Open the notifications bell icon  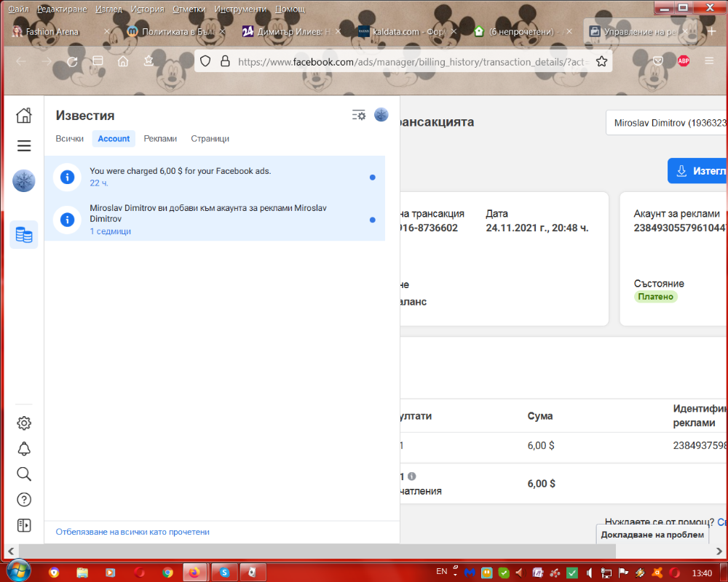coord(24,449)
